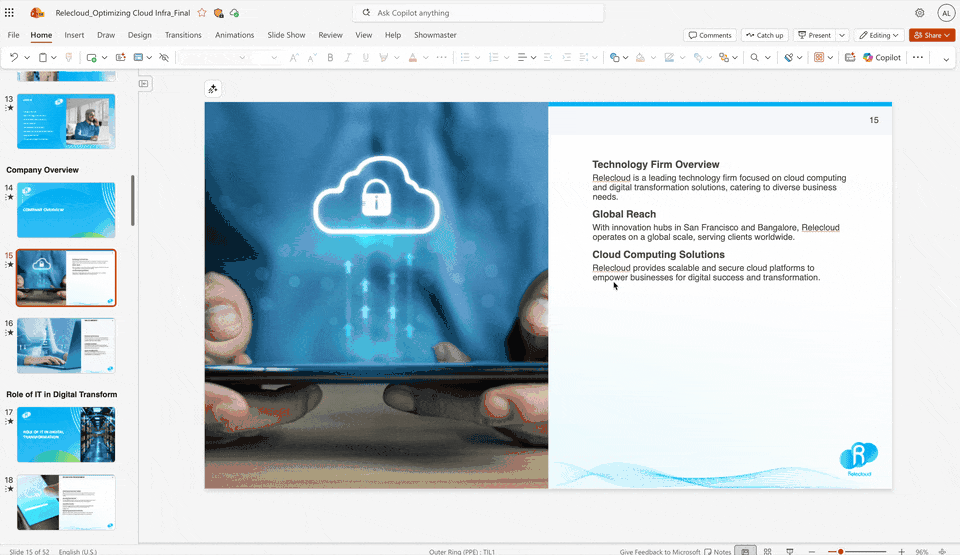The image size is (960, 555).
Task: Switch to the Design tab
Action: (140, 35)
